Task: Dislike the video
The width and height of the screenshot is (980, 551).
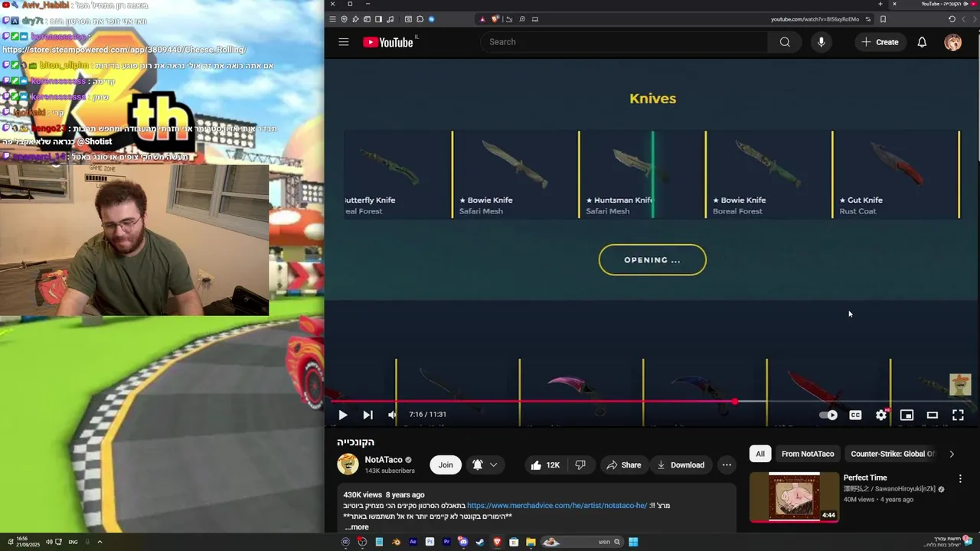Action: [580, 465]
